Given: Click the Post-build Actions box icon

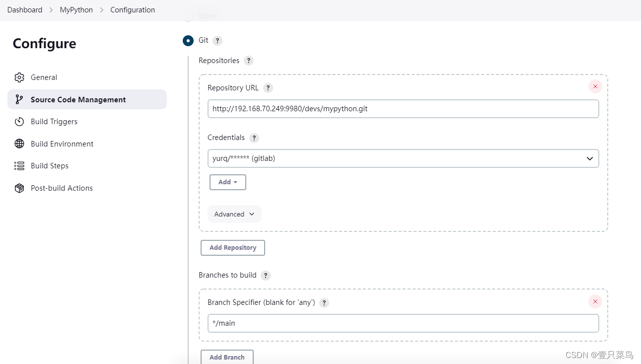Looking at the screenshot, I should 19,188.
